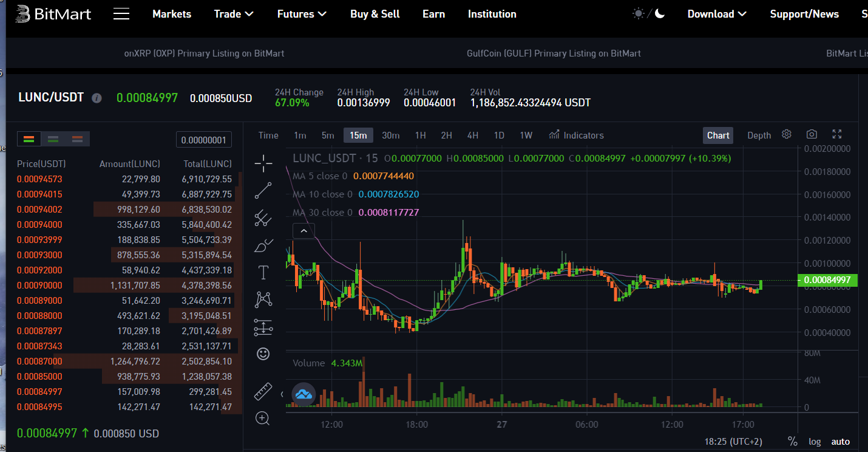Select the pattern drawing tool

(x=263, y=300)
